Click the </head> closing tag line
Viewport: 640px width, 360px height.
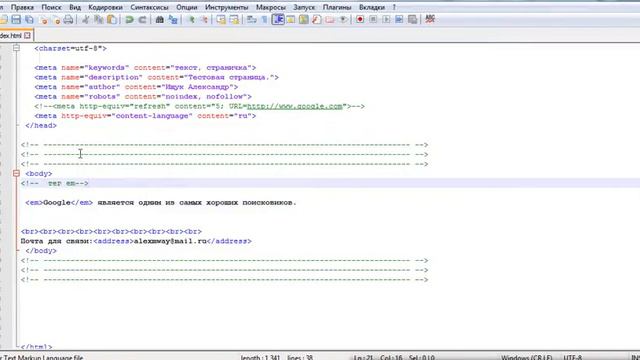point(41,126)
